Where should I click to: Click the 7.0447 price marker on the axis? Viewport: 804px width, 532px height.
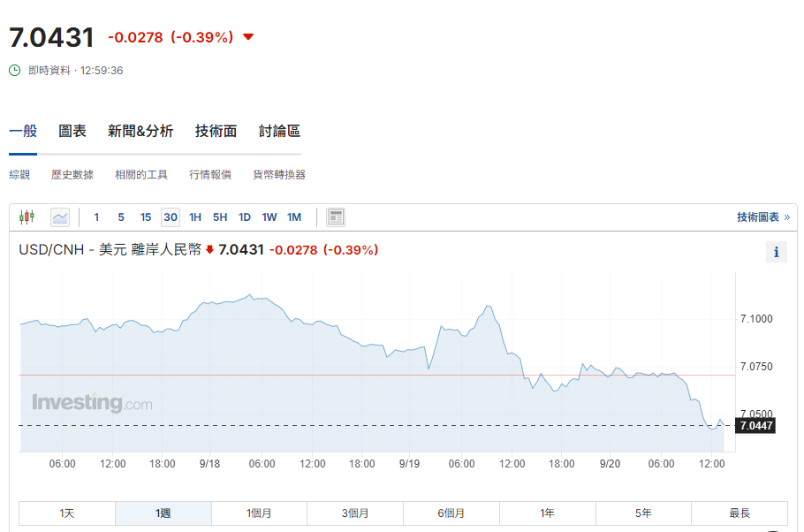pos(756,426)
